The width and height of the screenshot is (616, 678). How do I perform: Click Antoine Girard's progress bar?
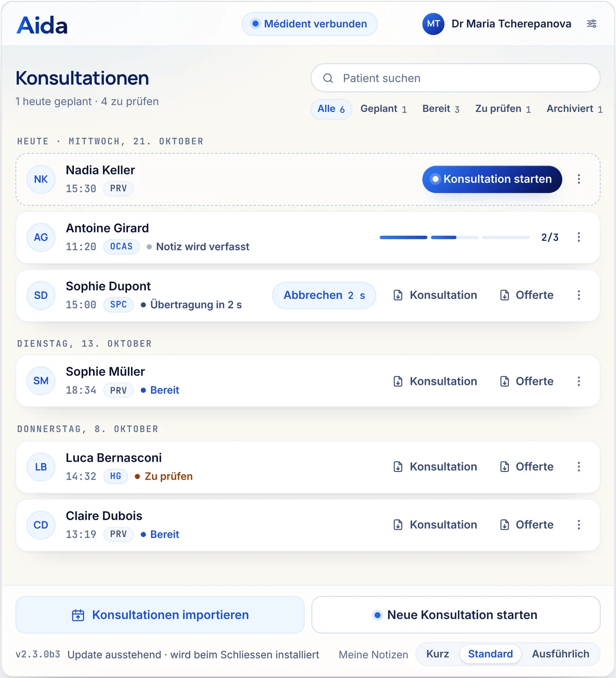[x=455, y=237]
